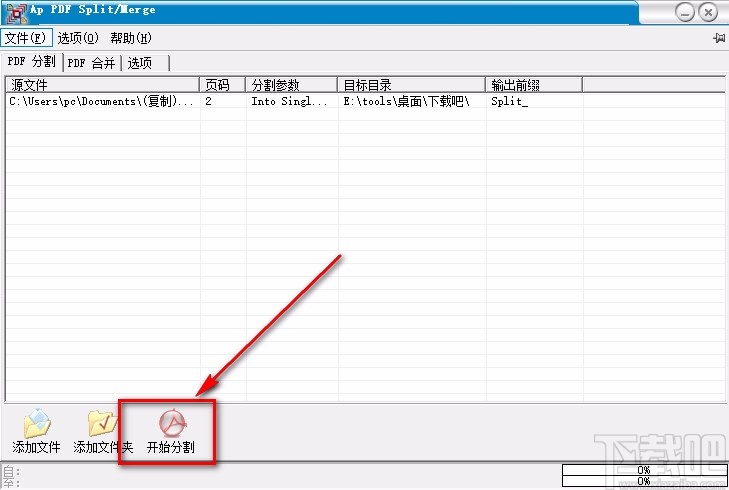Click the Ap PDF Split/Merge app icon

pyautogui.click(x=16, y=13)
